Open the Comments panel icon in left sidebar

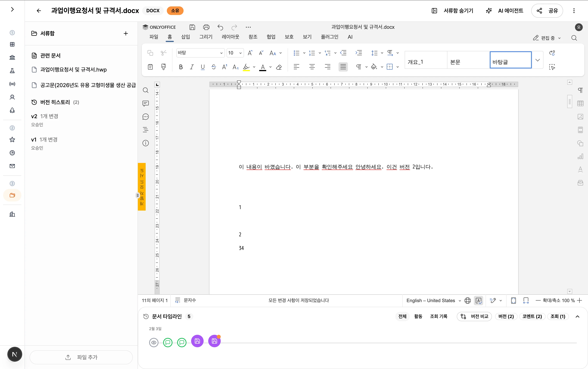pyautogui.click(x=145, y=103)
